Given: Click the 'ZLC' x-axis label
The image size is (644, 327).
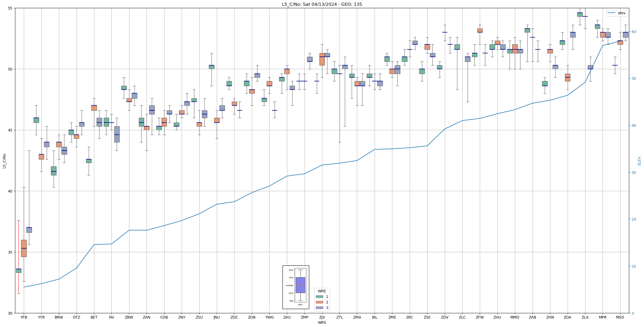Looking at the screenshot, I should click(x=462, y=317).
